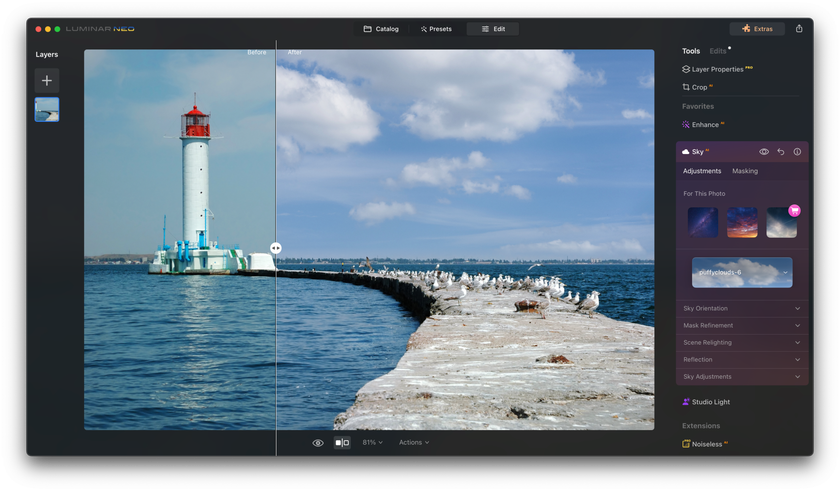Reset the Sky tool adjustments
The height and width of the screenshot is (491, 840).
[781, 152]
